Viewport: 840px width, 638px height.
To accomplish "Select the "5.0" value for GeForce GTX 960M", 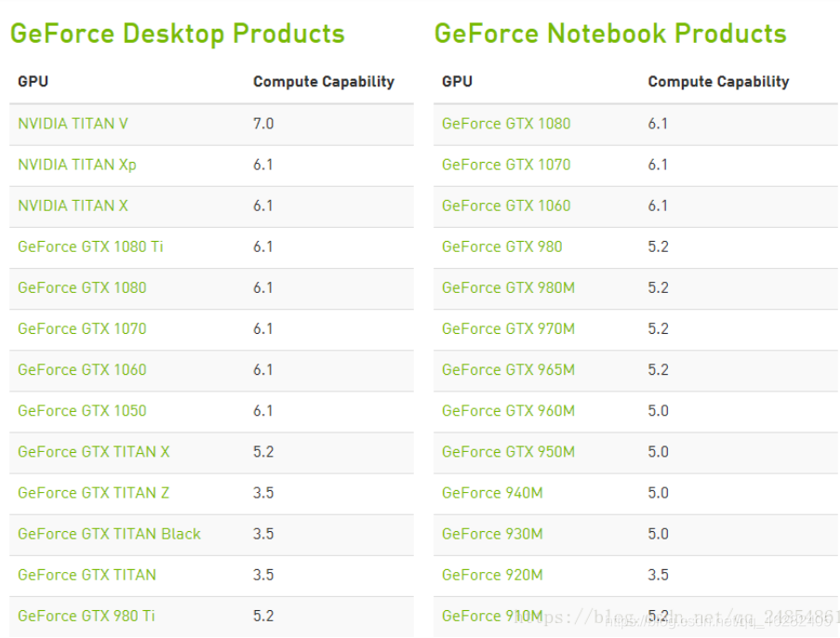I will click(659, 411).
